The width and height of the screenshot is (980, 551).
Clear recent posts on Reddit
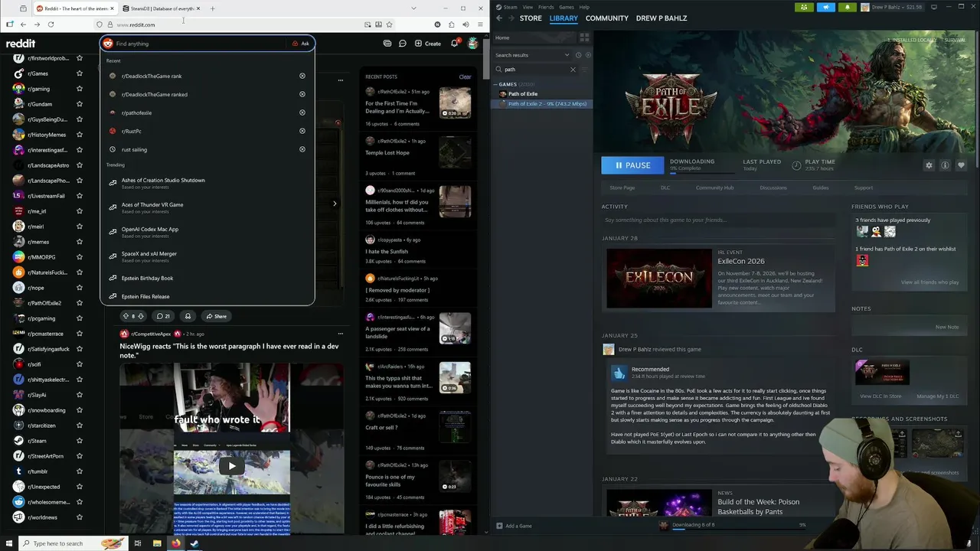coord(465,77)
